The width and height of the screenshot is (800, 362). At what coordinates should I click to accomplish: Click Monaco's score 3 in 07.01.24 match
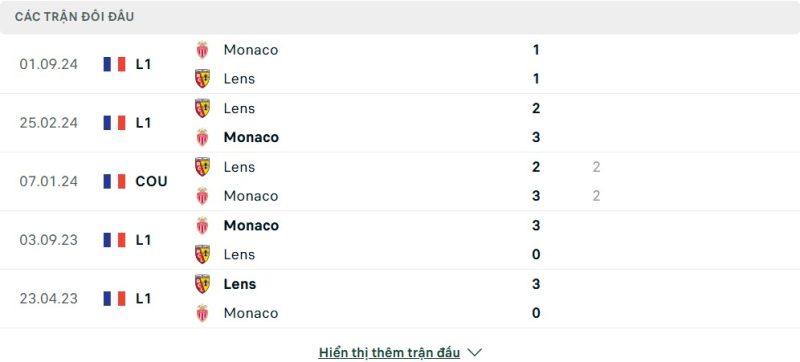[536, 196]
